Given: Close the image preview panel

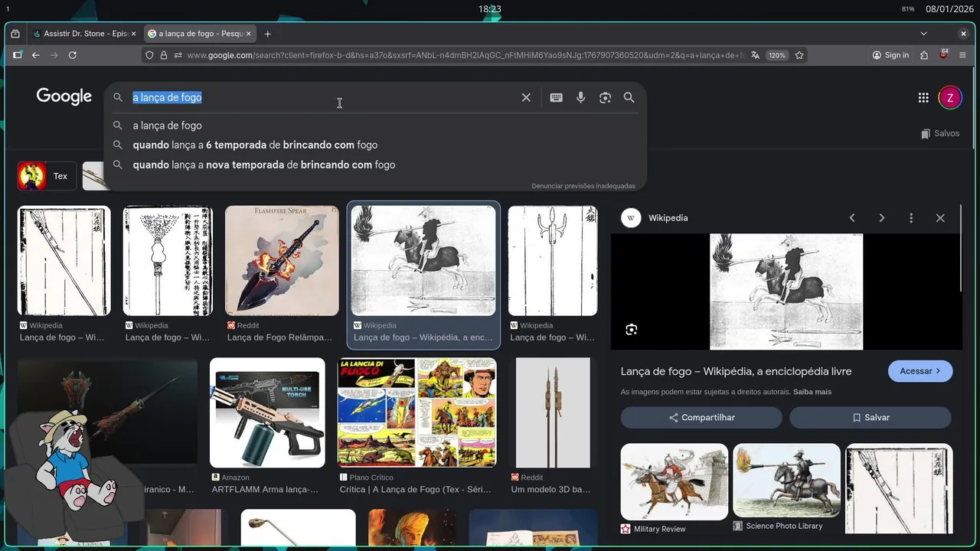Looking at the screenshot, I should pyautogui.click(x=940, y=218).
